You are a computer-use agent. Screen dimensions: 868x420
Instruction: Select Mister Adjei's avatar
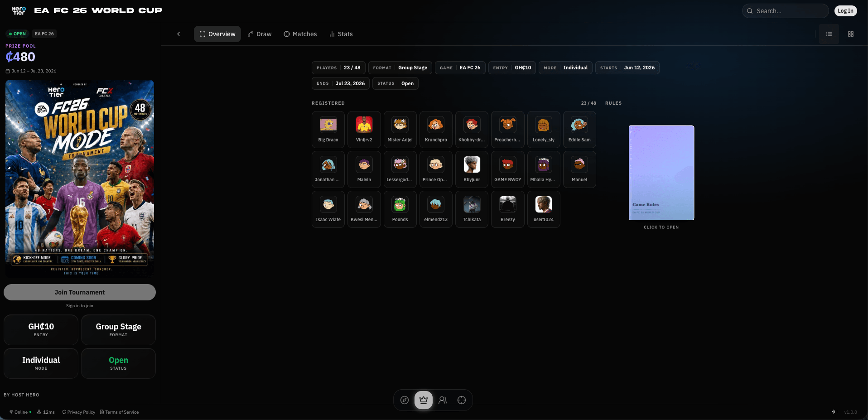point(400,125)
